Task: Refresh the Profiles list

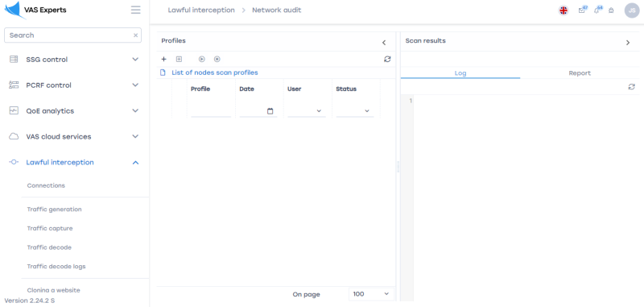Action: click(x=387, y=59)
